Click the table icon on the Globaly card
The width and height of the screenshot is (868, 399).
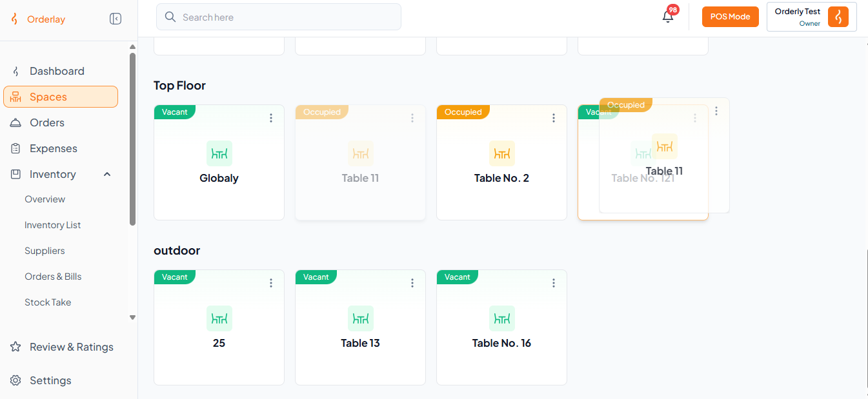(x=219, y=153)
